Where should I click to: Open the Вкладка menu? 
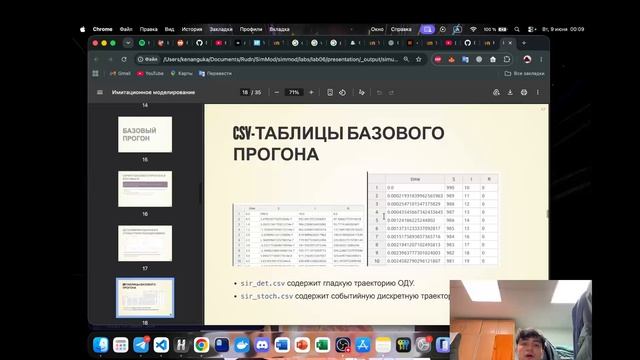click(280, 29)
